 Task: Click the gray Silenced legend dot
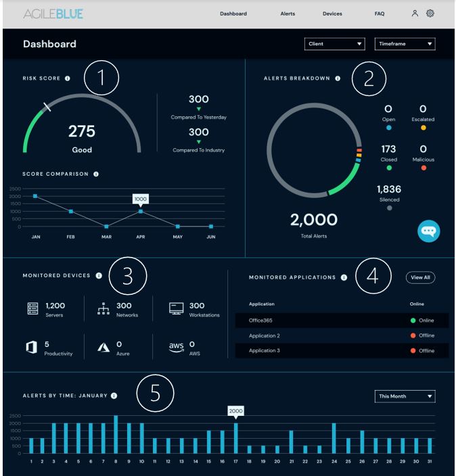(x=390, y=208)
